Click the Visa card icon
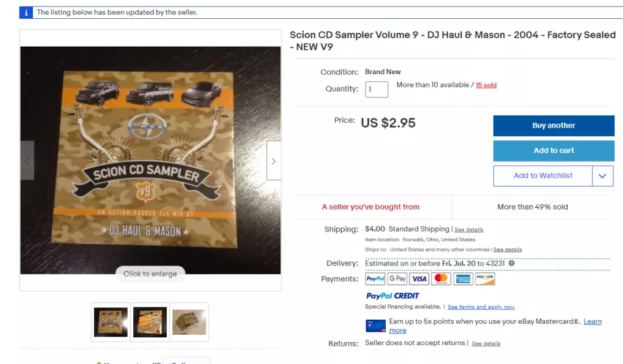This screenshot has width=623, height=364. tap(419, 279)
